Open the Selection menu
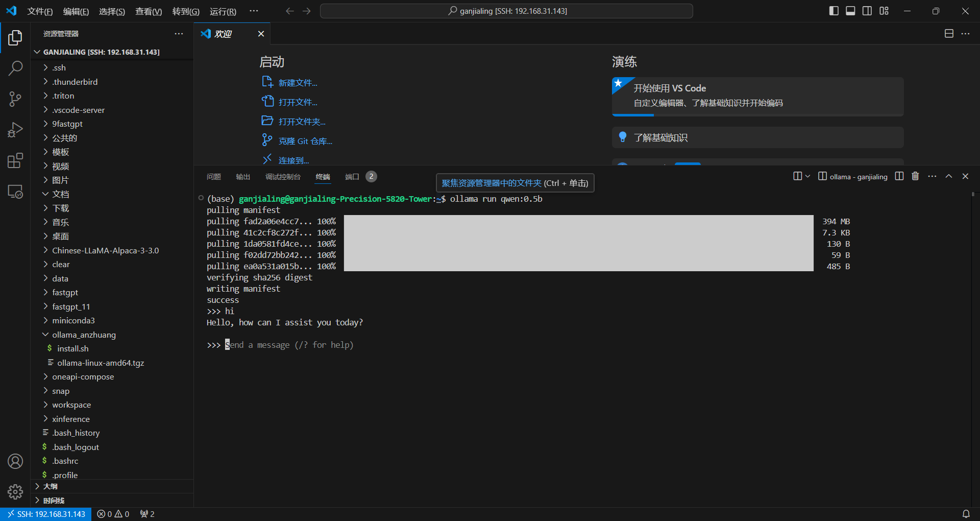 pyautogui.click(x=112, y=11)
